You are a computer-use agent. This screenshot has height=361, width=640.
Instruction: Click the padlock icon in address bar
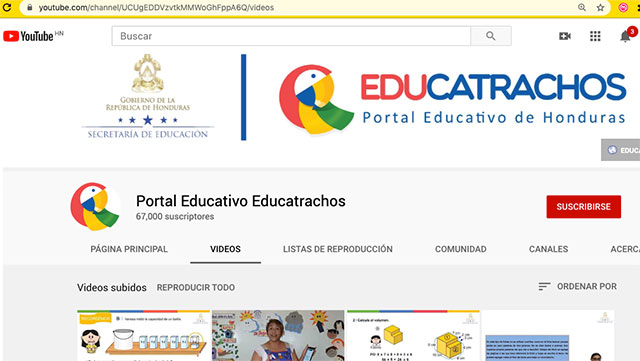click(29, 7)
